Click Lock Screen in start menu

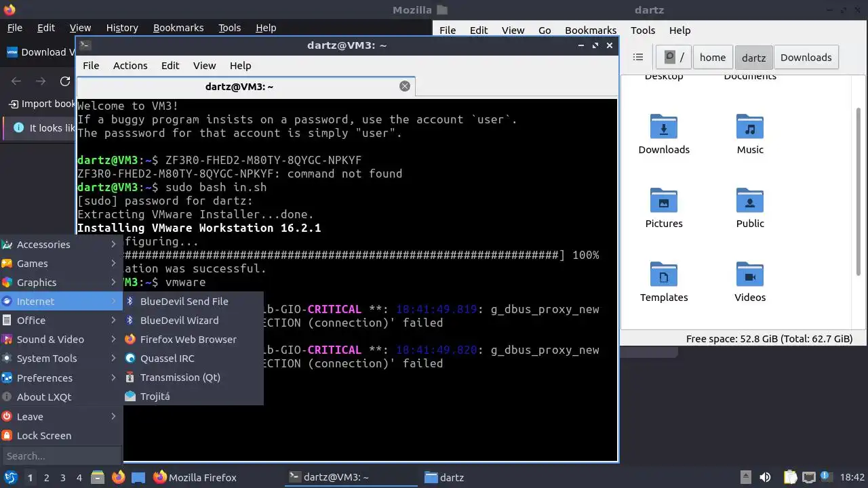(61, 436)
